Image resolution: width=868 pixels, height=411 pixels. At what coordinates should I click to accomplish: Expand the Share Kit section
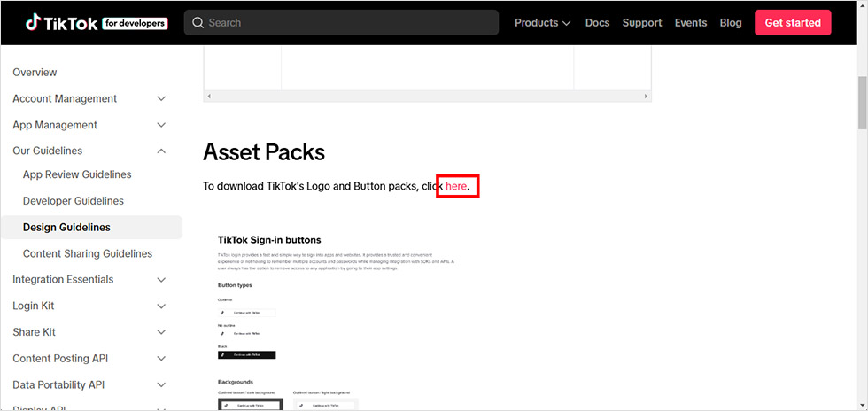coord(161,332)
